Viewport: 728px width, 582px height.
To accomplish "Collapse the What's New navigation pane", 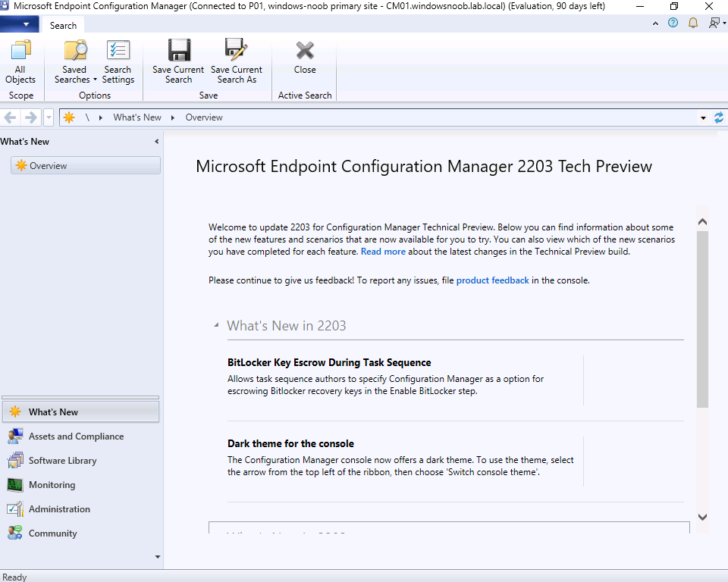I will pyautogui.click(x=156, y=142).
